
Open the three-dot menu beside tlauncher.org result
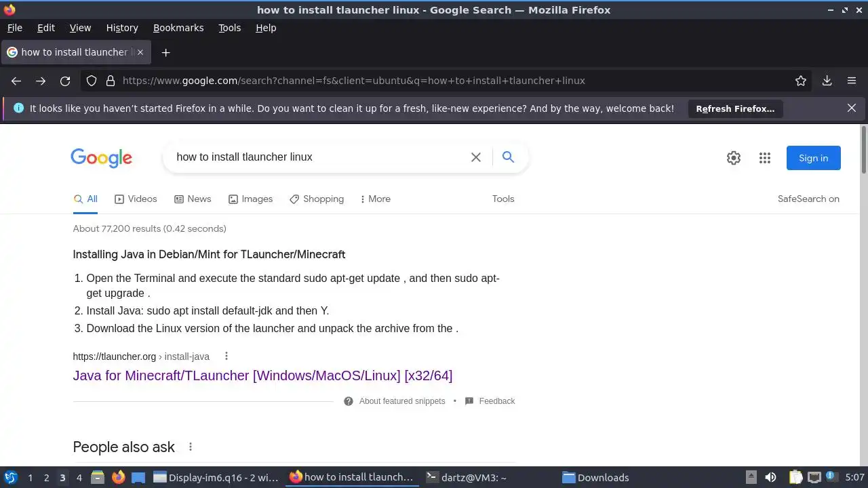tap(226, 357)
